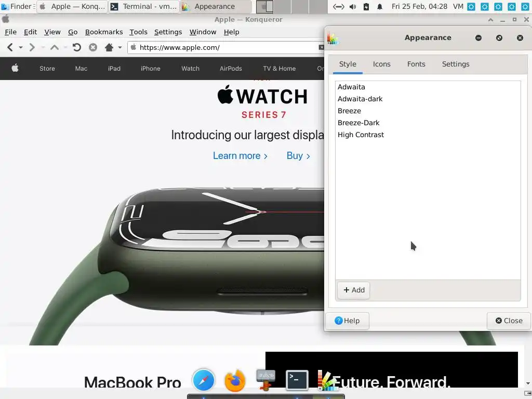
Task: Select the Breeze style
Action: pos(428,111)
